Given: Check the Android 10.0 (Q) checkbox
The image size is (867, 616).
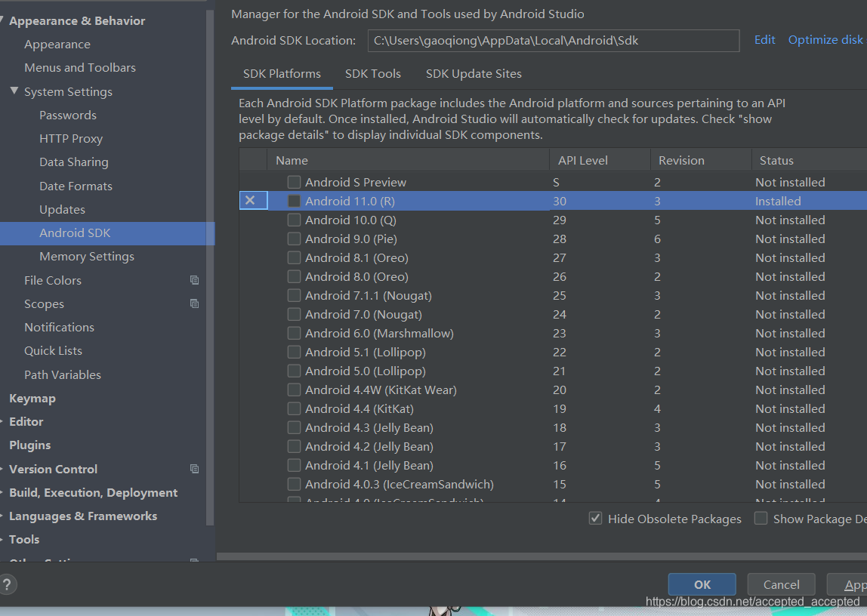Looking at the screenshot, I should click(295, 220).
